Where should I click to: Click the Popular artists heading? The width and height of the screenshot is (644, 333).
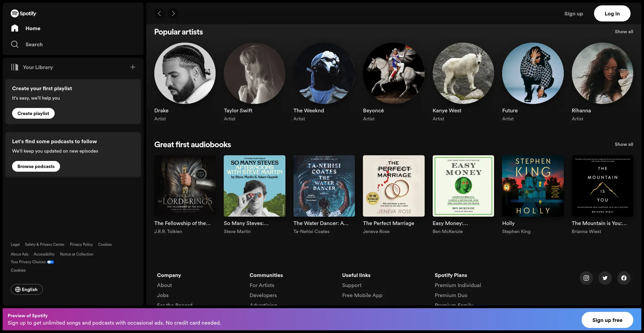tap(178, 32)
